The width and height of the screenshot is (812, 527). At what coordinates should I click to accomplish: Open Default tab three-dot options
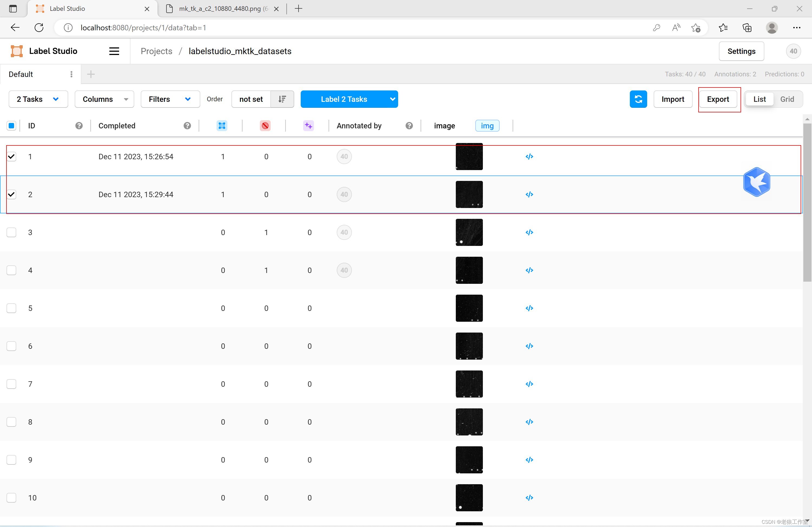[71, 74]
